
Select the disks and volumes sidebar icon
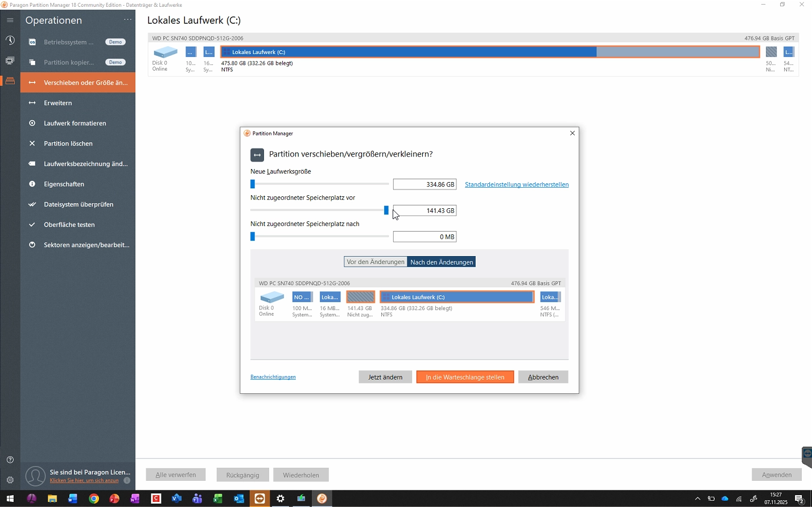tap(10, 81)
